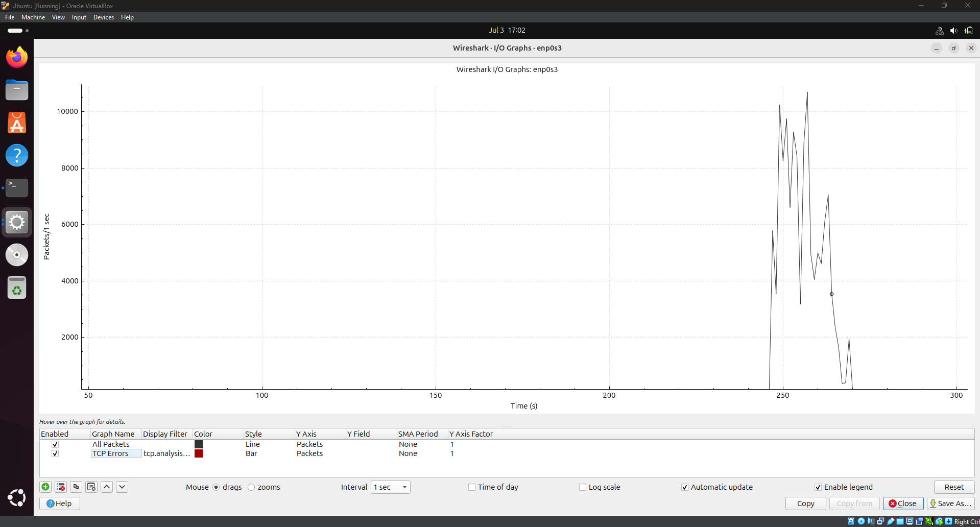Click the Y Field column header
Screen dimensions: 980x527
click(x=371, y=434)
